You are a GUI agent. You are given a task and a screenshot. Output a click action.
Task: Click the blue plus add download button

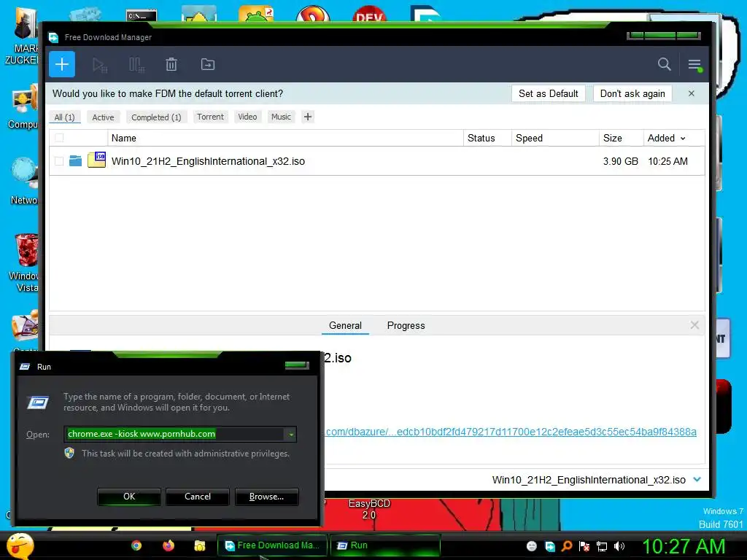[62, 64]
